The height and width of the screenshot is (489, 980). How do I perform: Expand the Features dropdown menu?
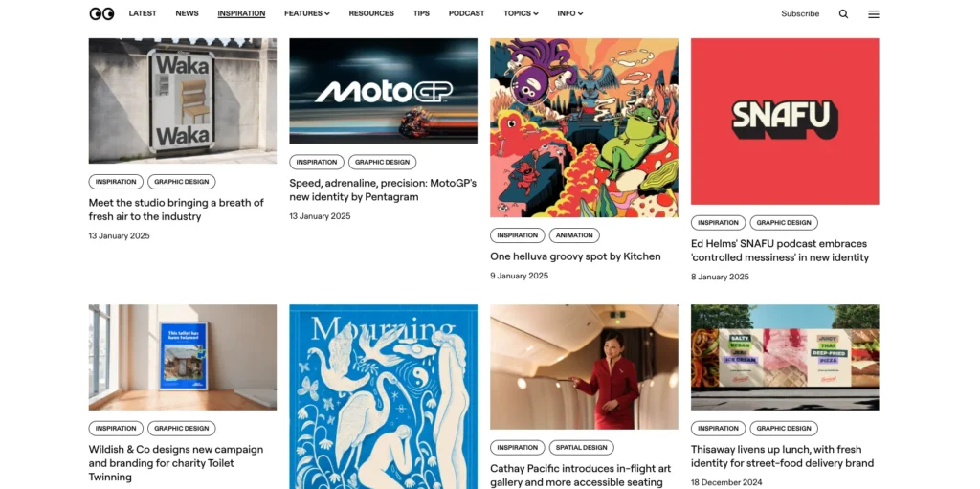(x=307, y=13)
